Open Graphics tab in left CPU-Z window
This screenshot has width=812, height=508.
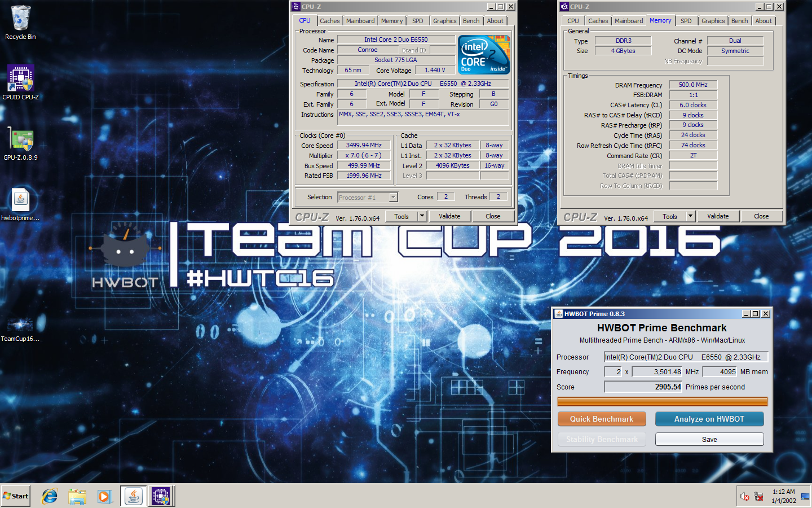click(x=445, y=21)
